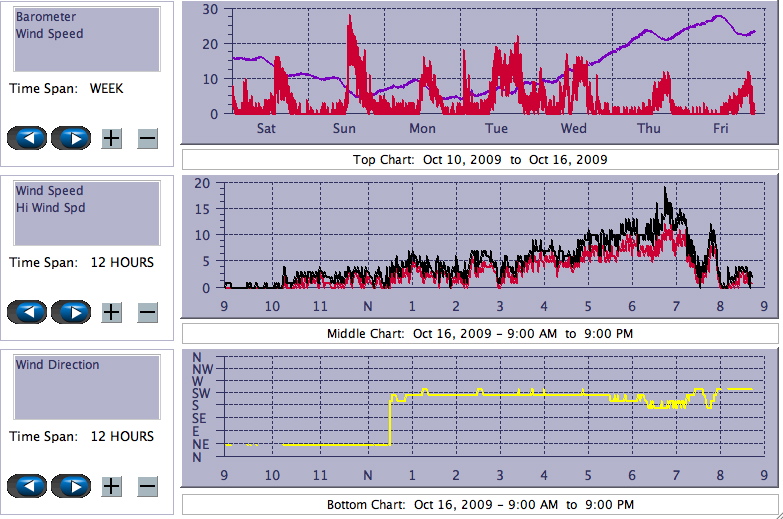Choose Hi Wind Spd in middle chart list
This screenshot has height=519, width=783.
(50, 207)
